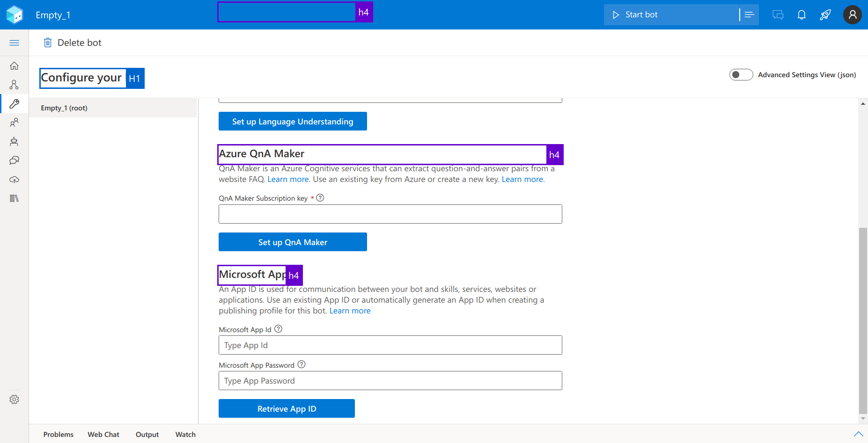The width and height of the screenshot is (868, 443).
Task: Collapse the sidebar with the hamburger menu
Action: (x=14, y=43)
